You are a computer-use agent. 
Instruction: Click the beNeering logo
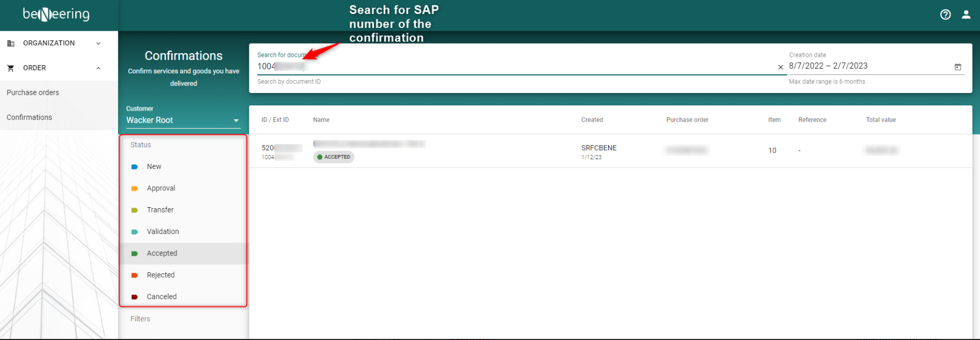[x=56, y=15]
